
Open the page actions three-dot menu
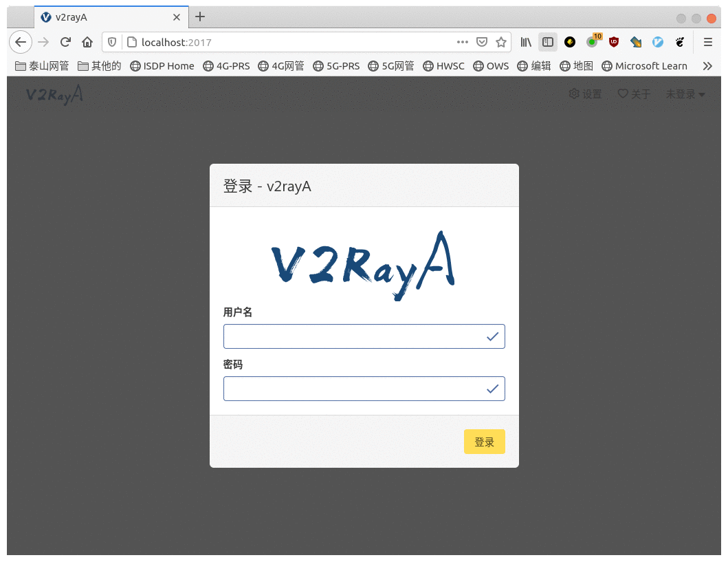tap(463, 42)
